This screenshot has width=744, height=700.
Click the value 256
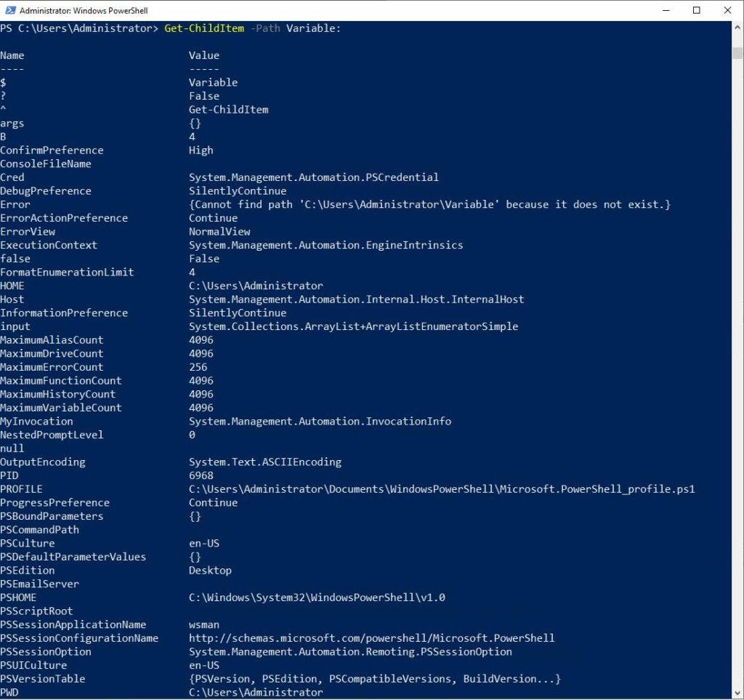coord(198,367)
